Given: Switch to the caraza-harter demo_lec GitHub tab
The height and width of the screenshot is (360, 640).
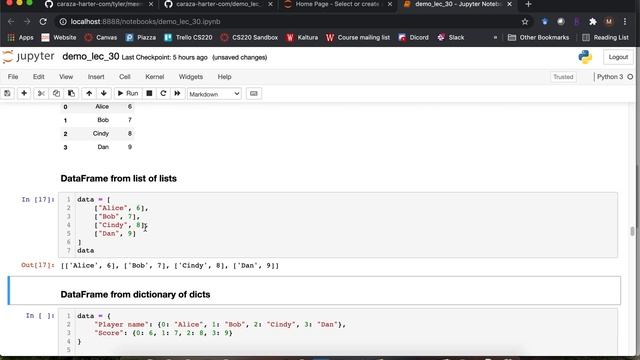Looking at the screenshot, I should pos(219,4).
